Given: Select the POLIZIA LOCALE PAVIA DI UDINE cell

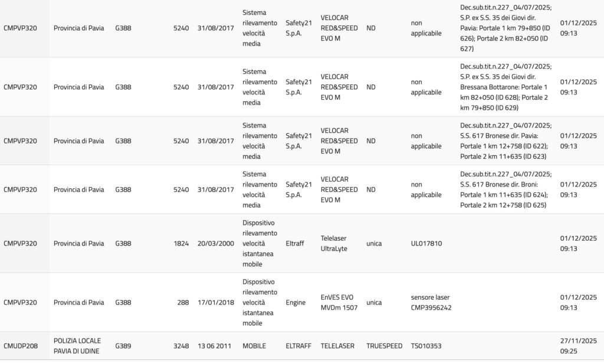Looking at the screenshot, I should tap(77, 346).
